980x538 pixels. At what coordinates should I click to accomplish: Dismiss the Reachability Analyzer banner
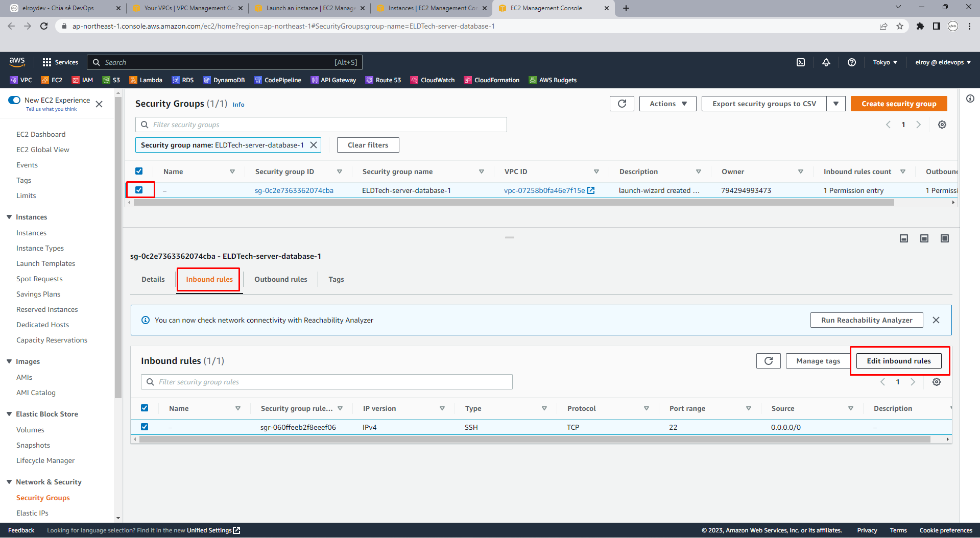[936, 320]
